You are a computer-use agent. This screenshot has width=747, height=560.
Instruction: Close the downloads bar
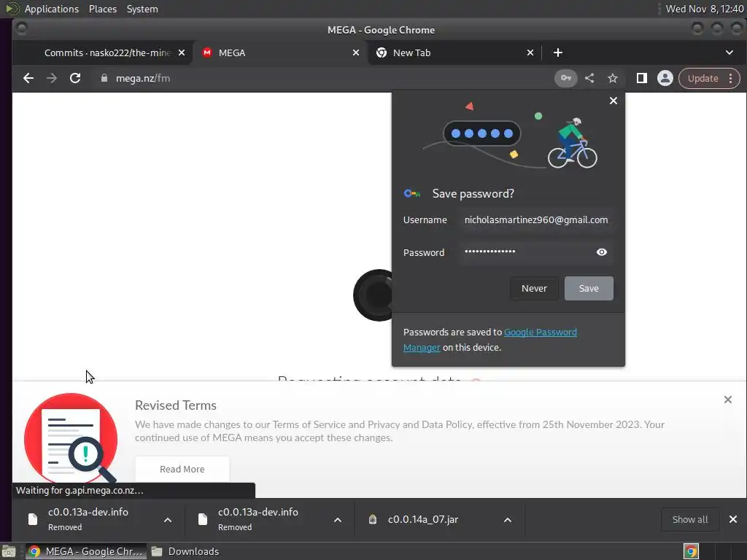[x=733, y=519]
